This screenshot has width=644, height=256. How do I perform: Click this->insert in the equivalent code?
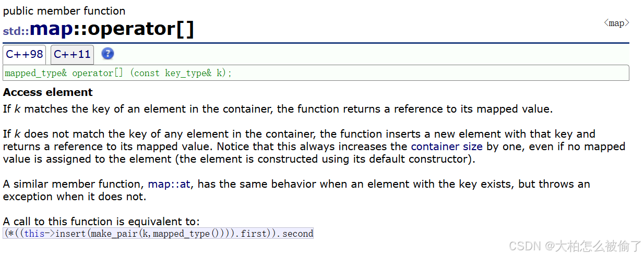[55, 234]
